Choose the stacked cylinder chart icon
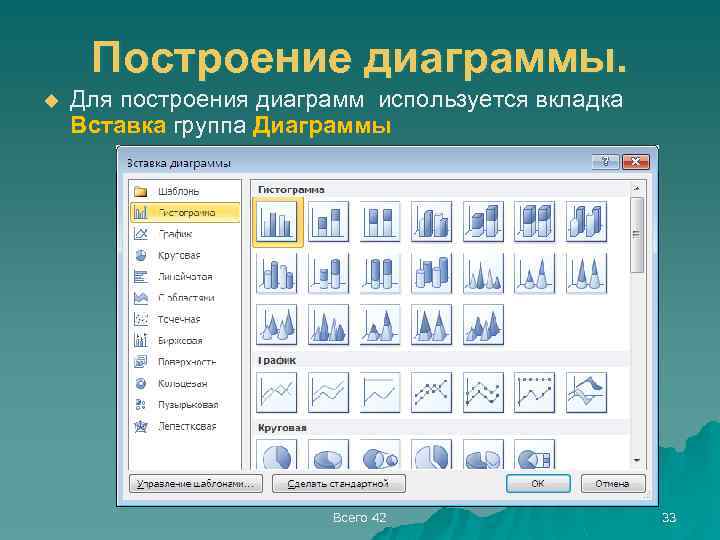 tap(328, 273)
